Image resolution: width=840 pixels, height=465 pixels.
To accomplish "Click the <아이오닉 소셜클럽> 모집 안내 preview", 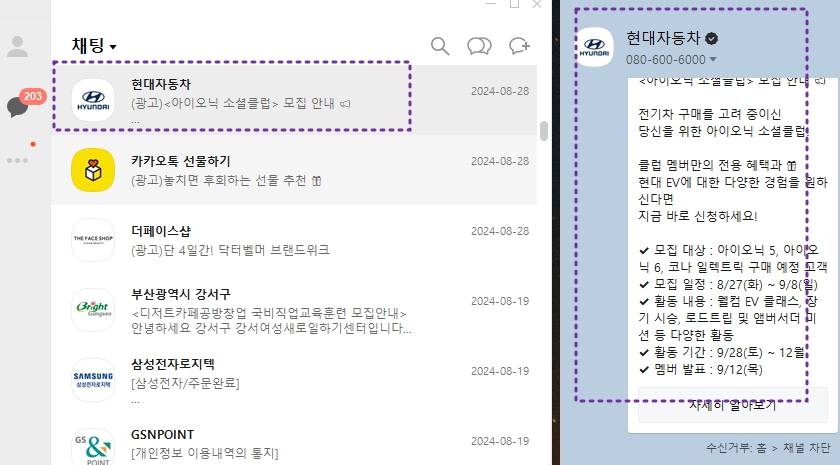I will click(241, 103).
